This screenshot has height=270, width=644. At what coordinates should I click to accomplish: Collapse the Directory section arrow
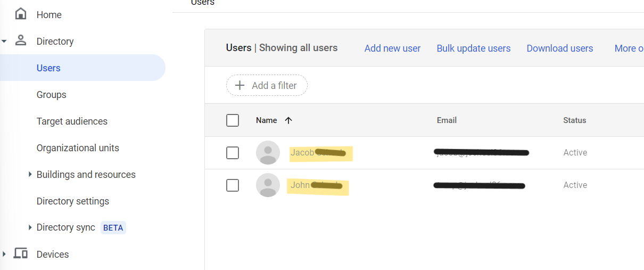[4, 41]
